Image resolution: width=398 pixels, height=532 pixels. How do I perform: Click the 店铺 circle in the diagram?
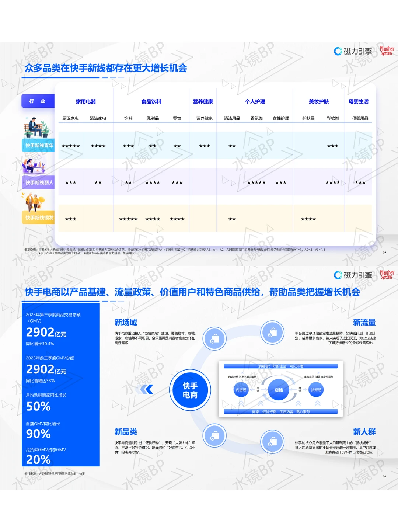tap(279, 390)
